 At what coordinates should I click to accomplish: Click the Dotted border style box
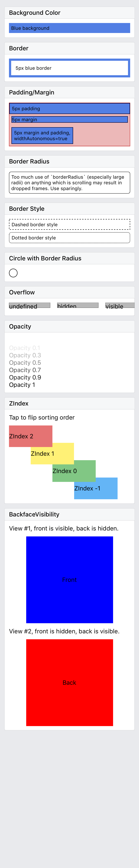click(x=69, y=238)
